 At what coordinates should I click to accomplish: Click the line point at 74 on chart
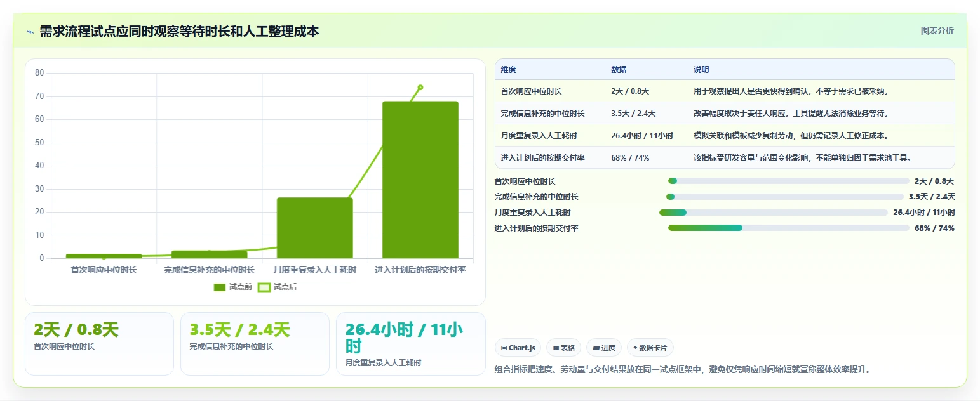click(x=420, y=88)
